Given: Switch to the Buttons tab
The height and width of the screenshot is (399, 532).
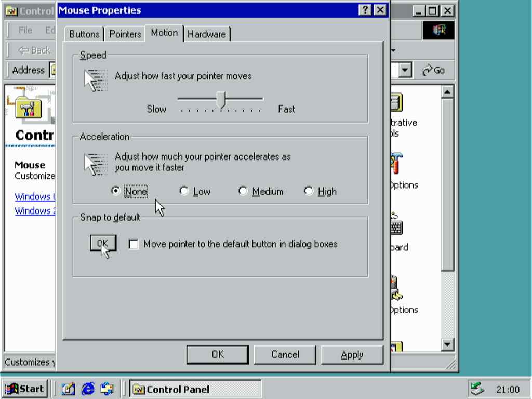Looking at the screenshot, I should [x=84, y=34].
